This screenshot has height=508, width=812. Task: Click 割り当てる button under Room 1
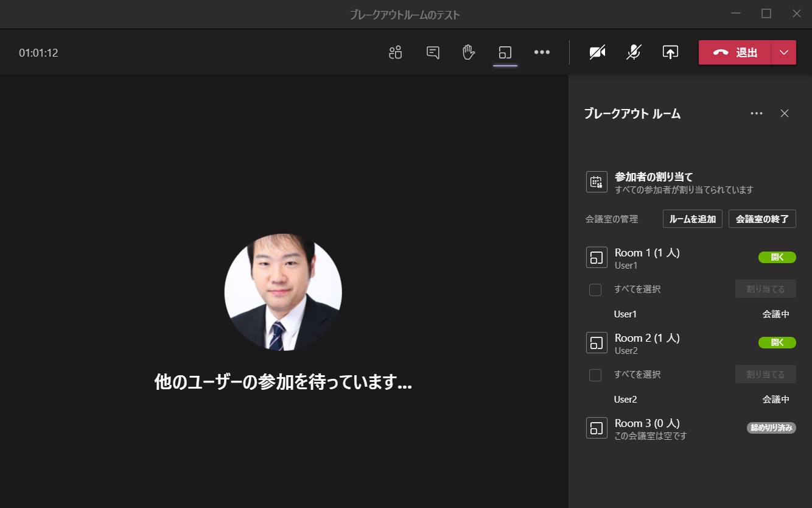coord(766,289)
